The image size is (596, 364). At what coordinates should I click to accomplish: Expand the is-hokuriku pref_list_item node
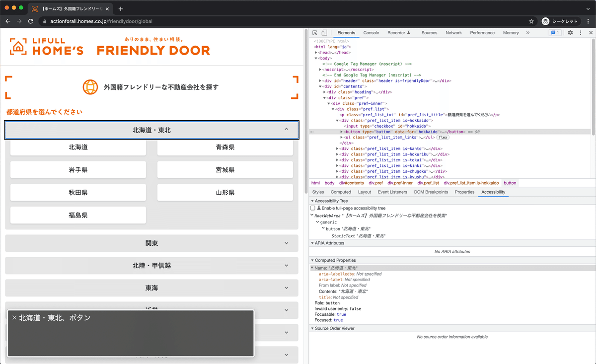337,154
